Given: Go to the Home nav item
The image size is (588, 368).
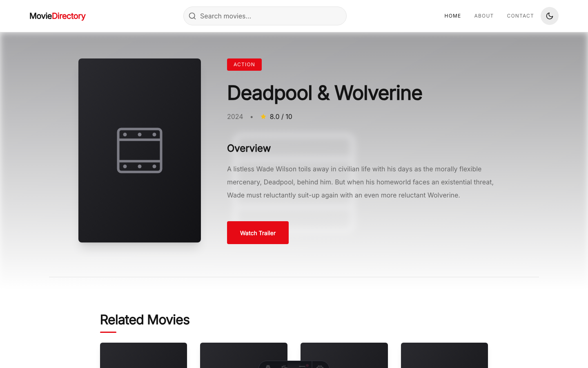Looking at the screenshot, I should click(x=452, y=16).
